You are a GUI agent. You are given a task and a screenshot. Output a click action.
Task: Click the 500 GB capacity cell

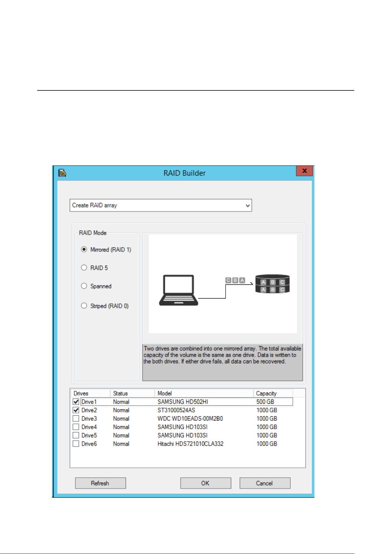click(265, 402)
